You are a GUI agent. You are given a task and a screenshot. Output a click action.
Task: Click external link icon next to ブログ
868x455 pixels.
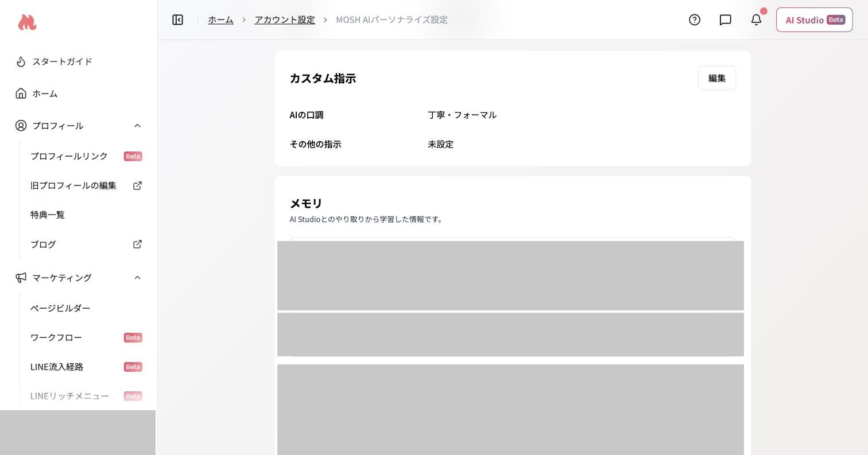pos(138,244)
